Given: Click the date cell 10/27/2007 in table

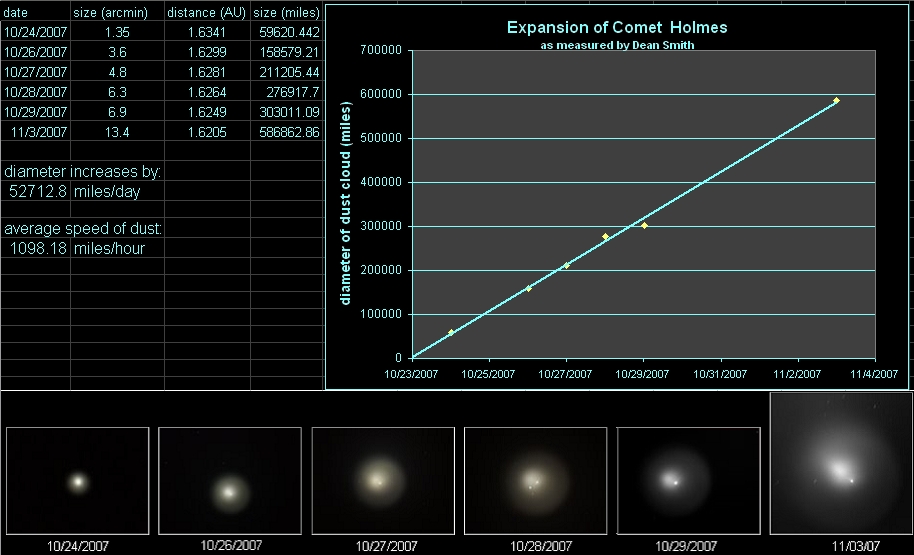Looking at the screenshot, I should coord(36,72).
